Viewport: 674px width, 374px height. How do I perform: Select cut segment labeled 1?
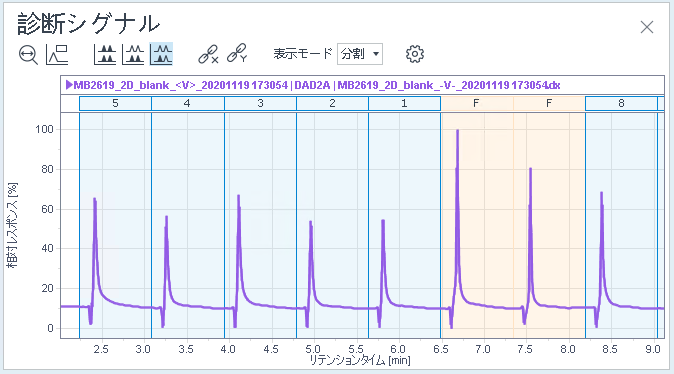[x=404, y=103]
